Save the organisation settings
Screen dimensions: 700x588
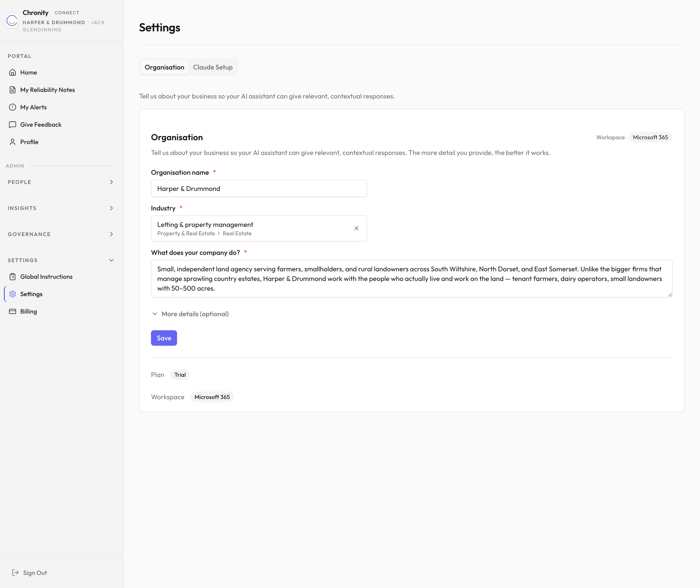(x=164, y=338)
